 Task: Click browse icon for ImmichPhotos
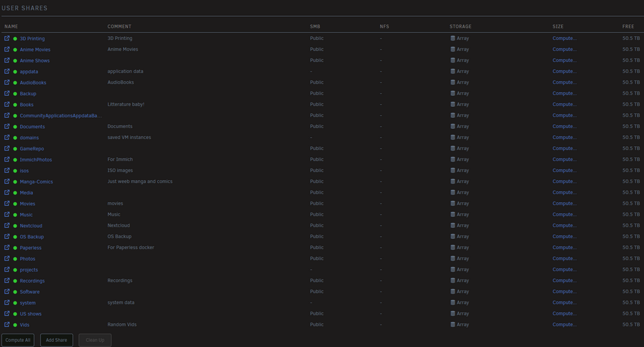[7, 159]
